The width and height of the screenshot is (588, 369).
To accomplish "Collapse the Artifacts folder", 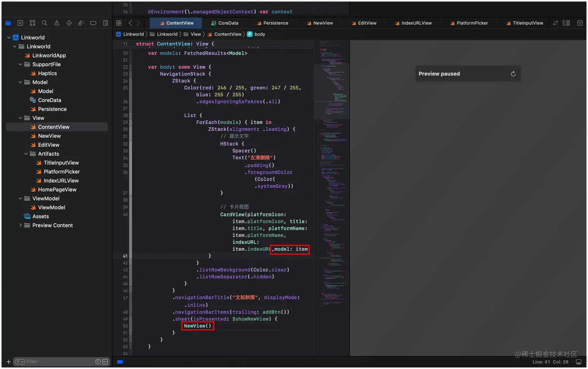I will click(x=26, y=154).
